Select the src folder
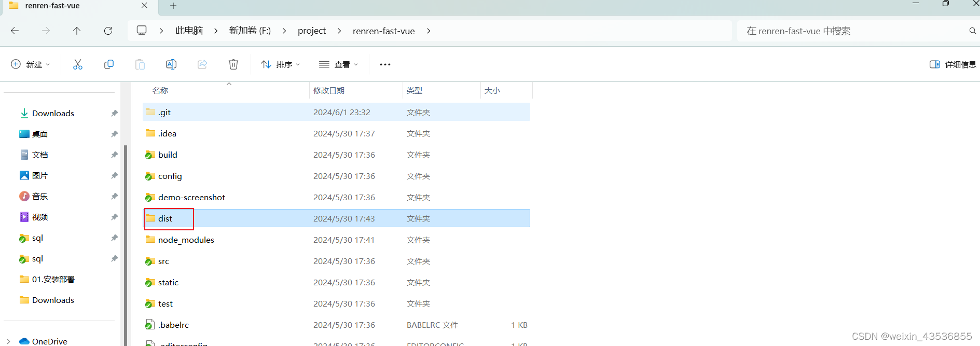The width and height of the screenshot is (980, 346). coord(336,261)
